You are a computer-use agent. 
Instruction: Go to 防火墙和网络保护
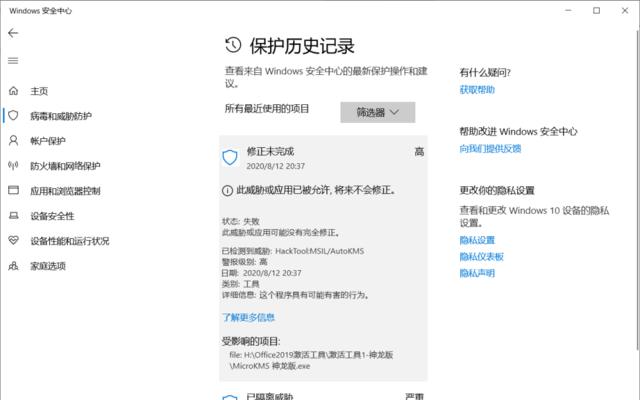[65, 166]
